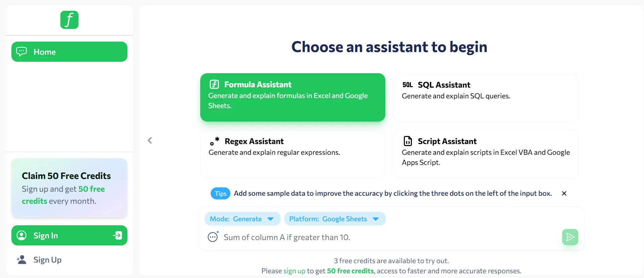Click the prompt input field

pos(369,237)
